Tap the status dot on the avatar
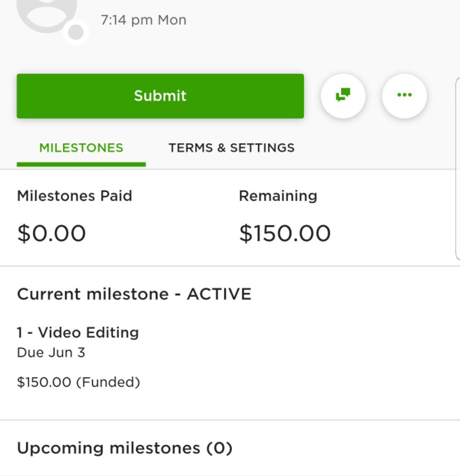460x476 pixels. pyautogui.click(x=75, y=32)
